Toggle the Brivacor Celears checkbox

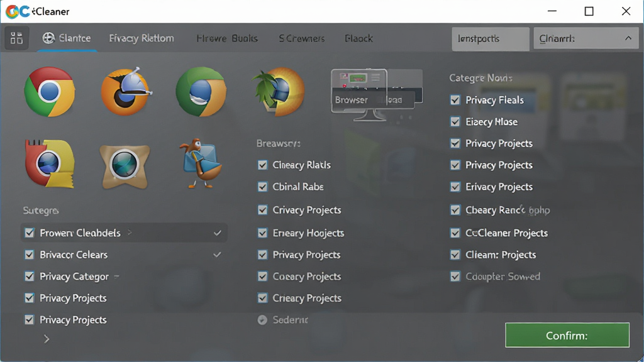tap(30, 255)
